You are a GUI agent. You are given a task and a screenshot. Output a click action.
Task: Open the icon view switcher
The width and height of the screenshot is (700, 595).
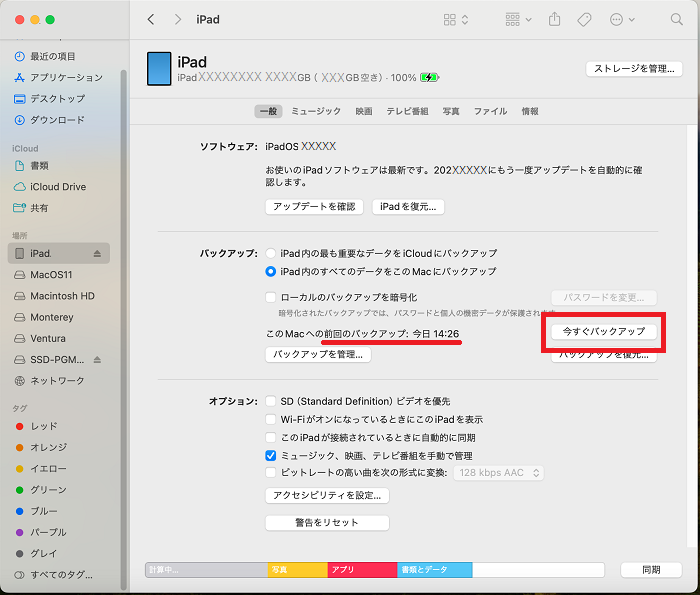456,19
